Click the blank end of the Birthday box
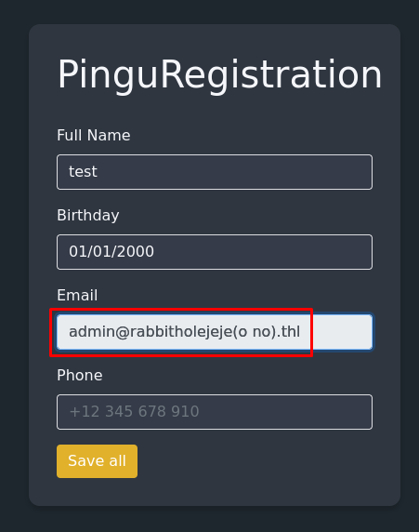 point(265,252)
